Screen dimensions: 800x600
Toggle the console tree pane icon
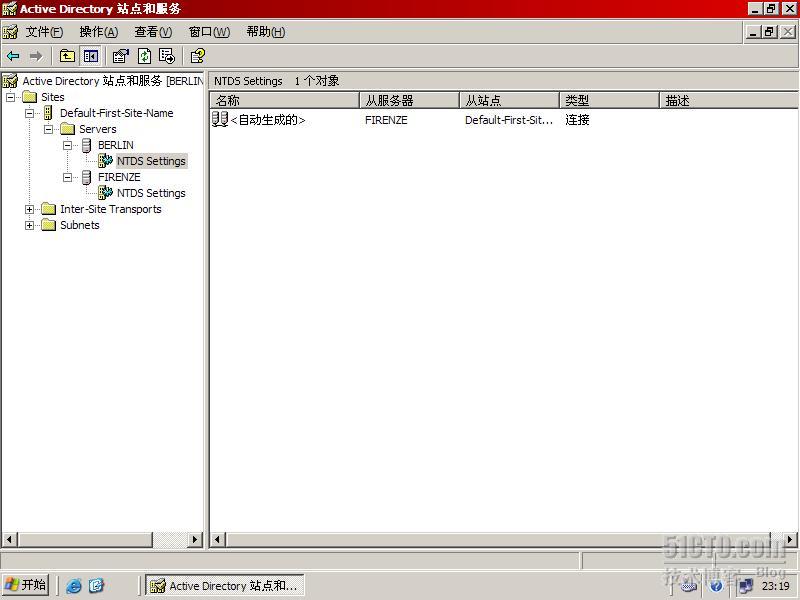tap(91, 56)
